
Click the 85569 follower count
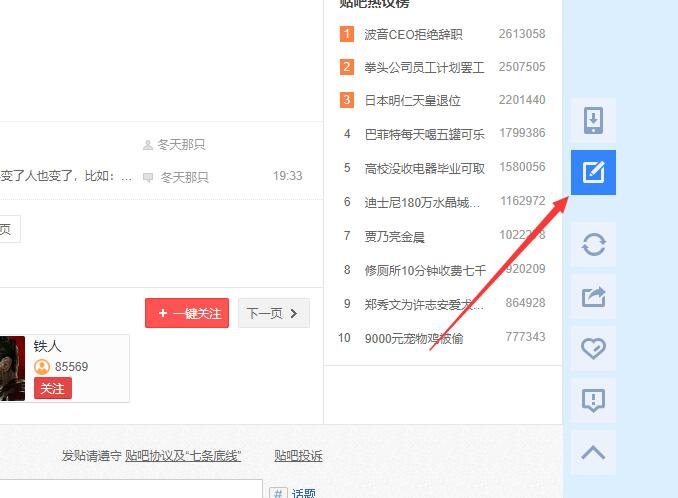pos(71,367)
